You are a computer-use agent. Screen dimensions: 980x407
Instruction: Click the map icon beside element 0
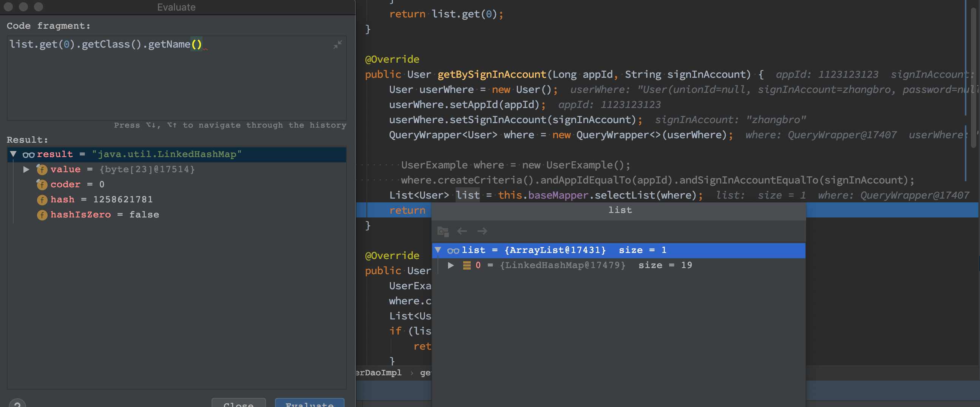pos(467,265)
